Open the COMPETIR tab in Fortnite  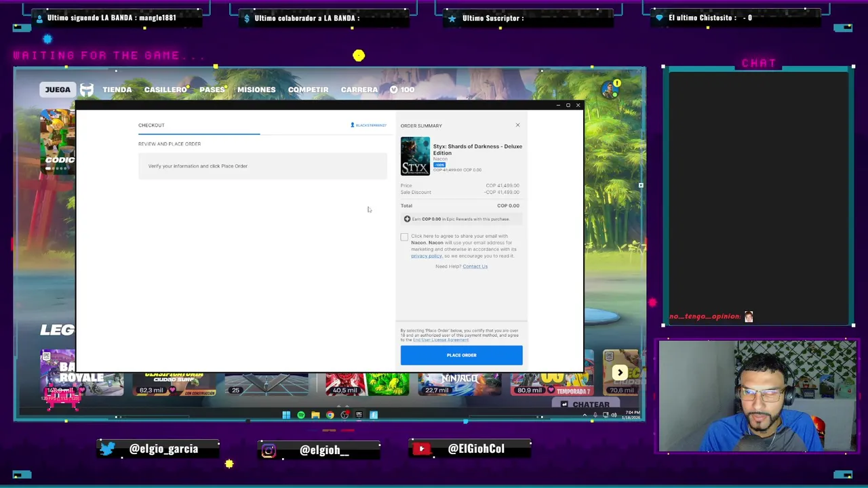(x=308, y=89)
